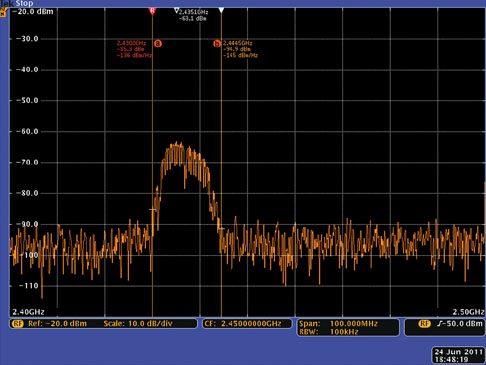Click the yellow RF baseline indicator at top-left edge
Viewport: 486px width, 365px height.
point(3,12)
